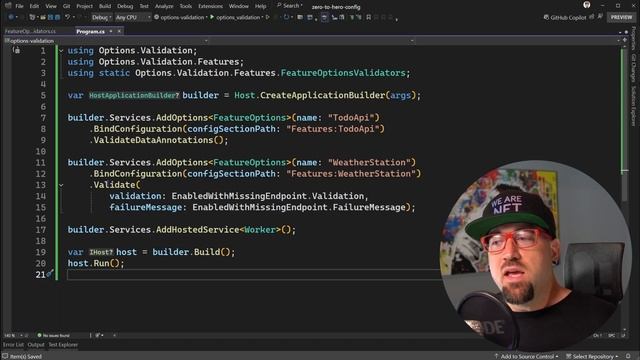Open the Project menu
This screenshot has width=640, height=360.
84,6
